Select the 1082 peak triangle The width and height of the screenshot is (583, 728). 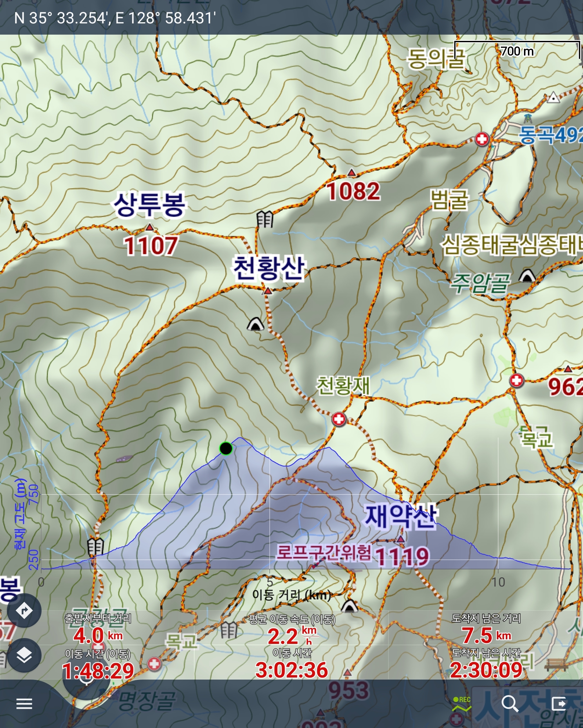coord(352,172)
